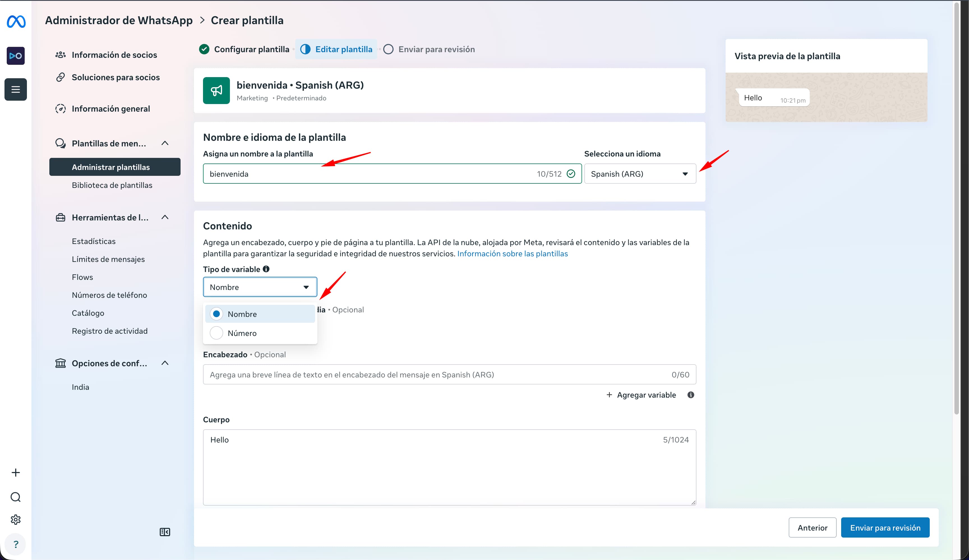Open Información de socios menu item
Viewport: 969px width, 560px height.
point(114,55)
